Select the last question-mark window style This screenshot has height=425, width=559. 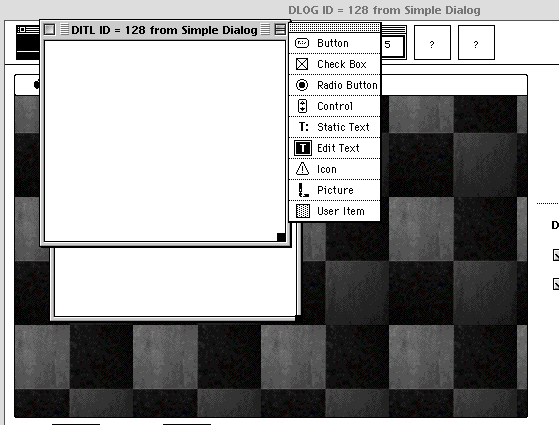pos(476,42)
